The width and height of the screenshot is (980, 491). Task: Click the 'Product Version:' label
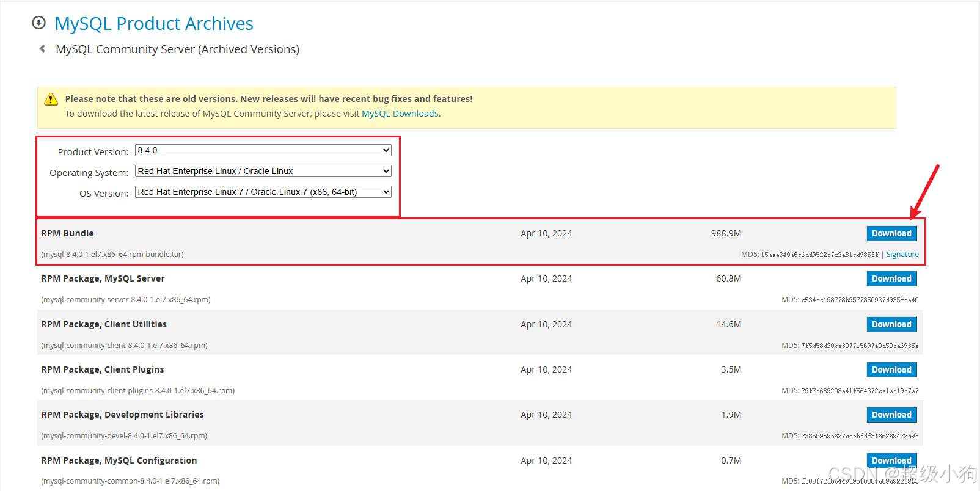93,151
